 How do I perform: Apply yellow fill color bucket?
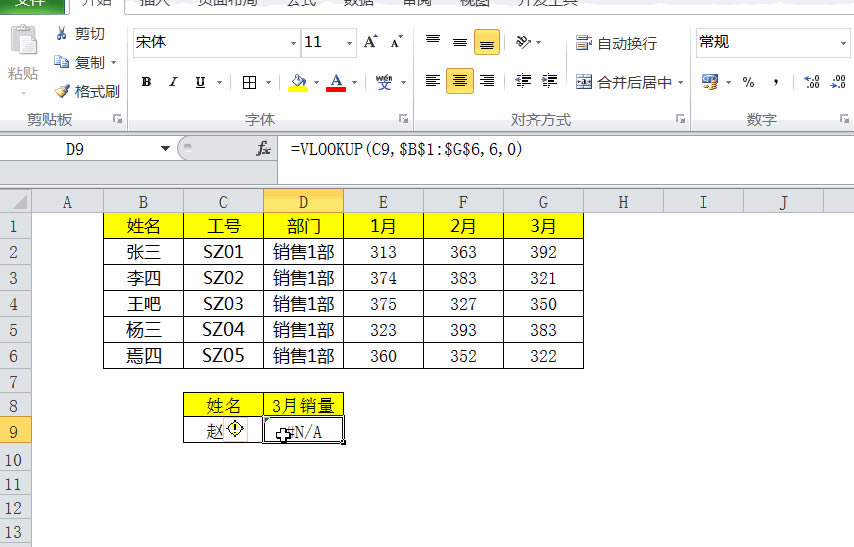298,82
